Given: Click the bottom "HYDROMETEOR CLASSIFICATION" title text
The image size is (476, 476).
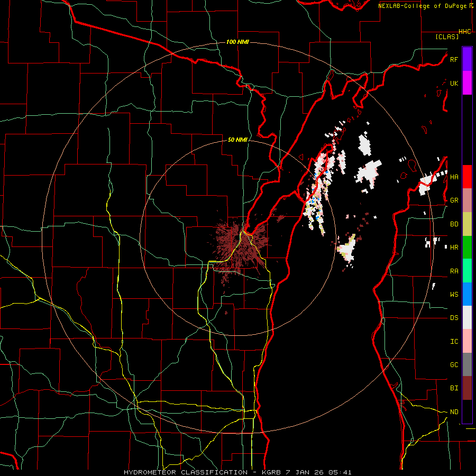Looking at the screenshot, I should (x=186, y=472).
